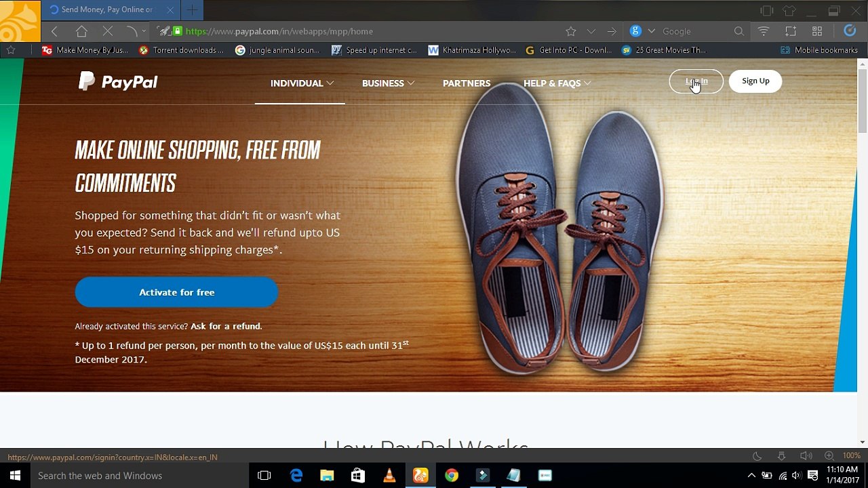This screenshot has width=868, height=488.
Task: Open search engine selector dropdown
Action: (652, 31)
